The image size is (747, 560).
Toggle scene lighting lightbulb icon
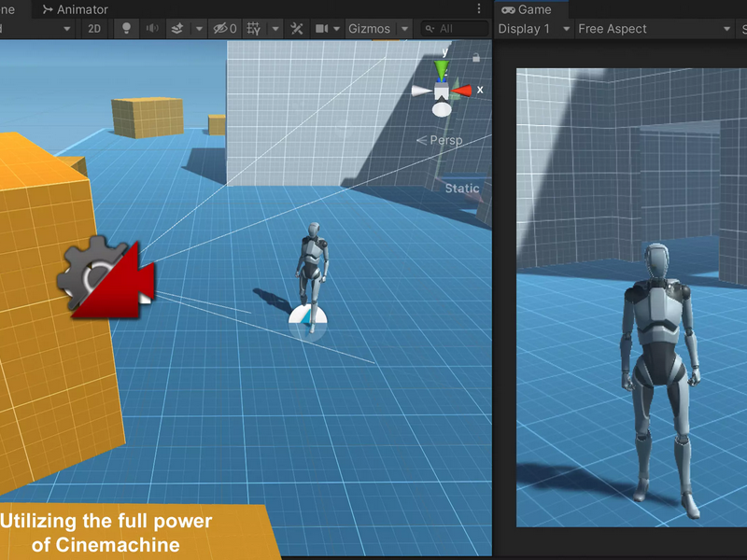point(126,29)
